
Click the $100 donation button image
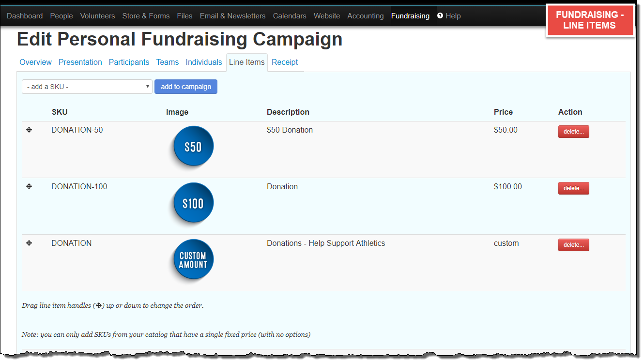pos(193,203)
